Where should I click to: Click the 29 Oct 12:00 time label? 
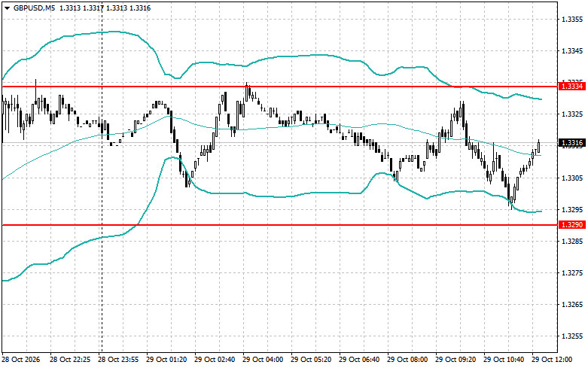pyautogui.click(x=552, y=360)
